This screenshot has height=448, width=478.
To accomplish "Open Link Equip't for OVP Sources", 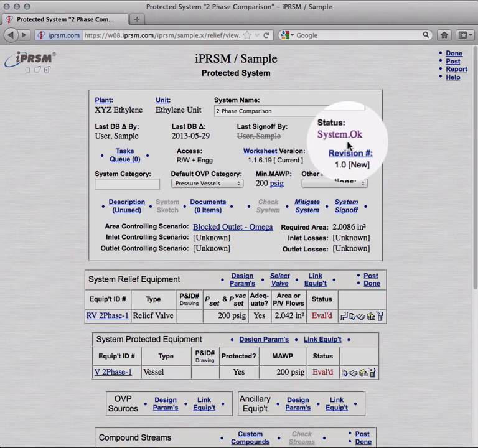I will point(204,404).
